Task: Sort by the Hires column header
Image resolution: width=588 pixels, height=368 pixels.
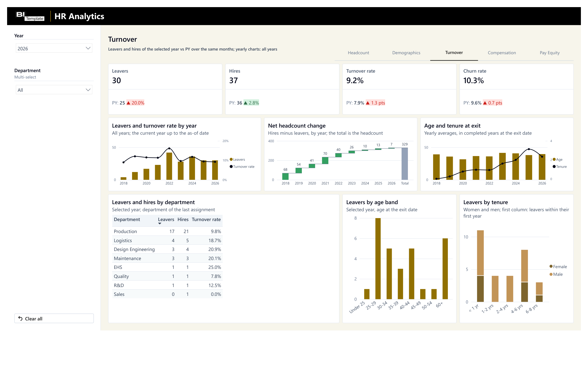Action: [x=183, y=219]
